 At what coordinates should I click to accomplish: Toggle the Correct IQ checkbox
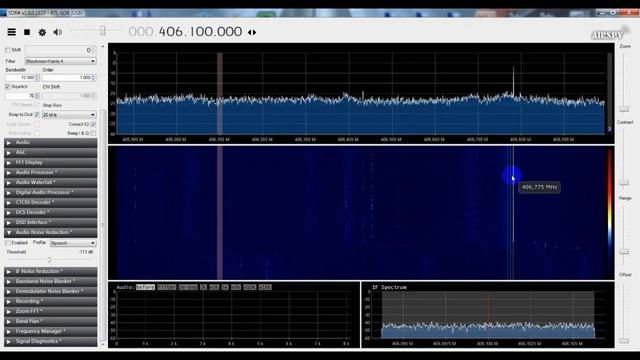(93, 124)
